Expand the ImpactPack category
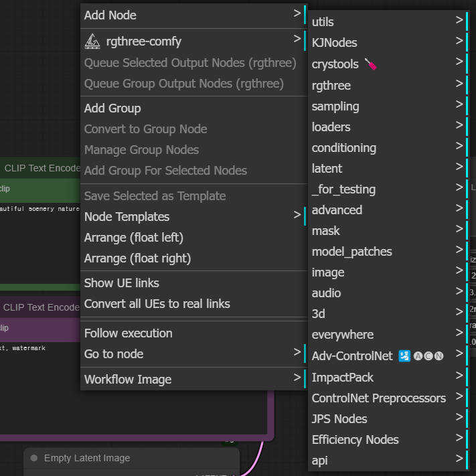The width and height of the screenshot is (476, 476). click(x=390, y=378)
